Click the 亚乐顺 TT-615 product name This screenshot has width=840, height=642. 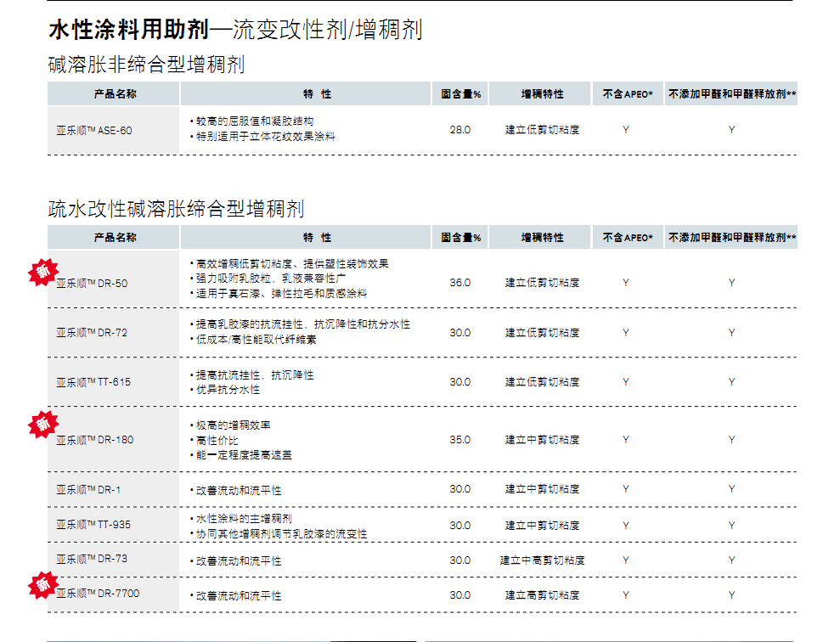[93, 382]
